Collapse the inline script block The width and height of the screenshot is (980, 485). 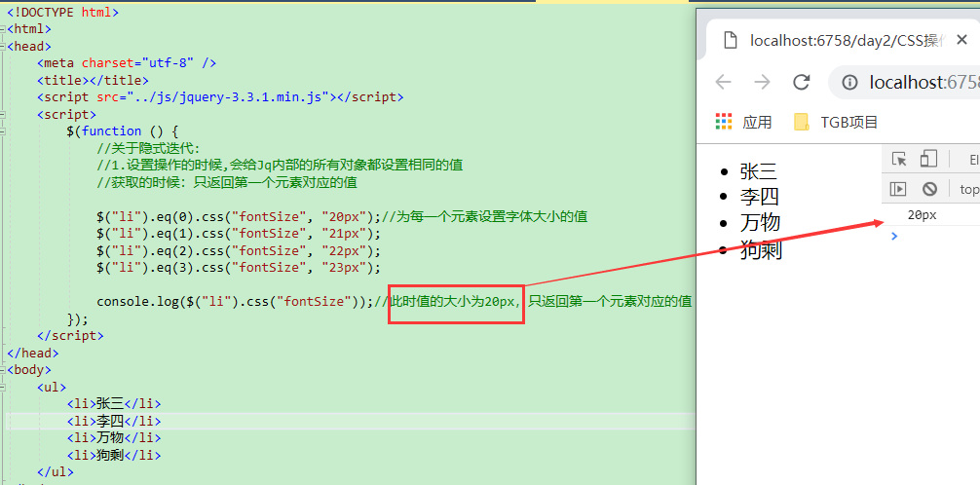(x=3, y=114)
